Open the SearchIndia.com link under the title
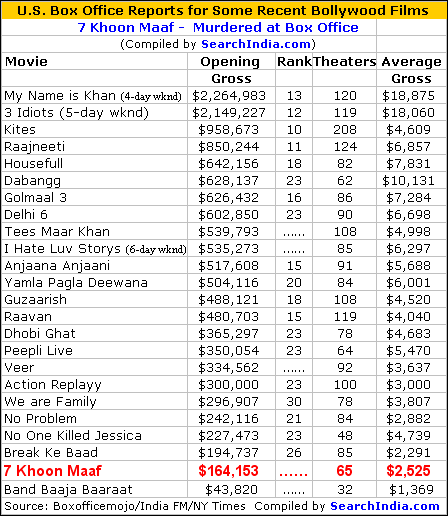The height and width of the screenshot is (516, 448). [256, 44]
